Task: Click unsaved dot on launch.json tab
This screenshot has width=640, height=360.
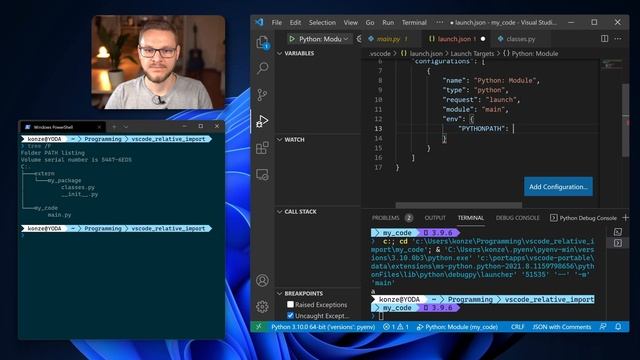Action: coord(483,39)
